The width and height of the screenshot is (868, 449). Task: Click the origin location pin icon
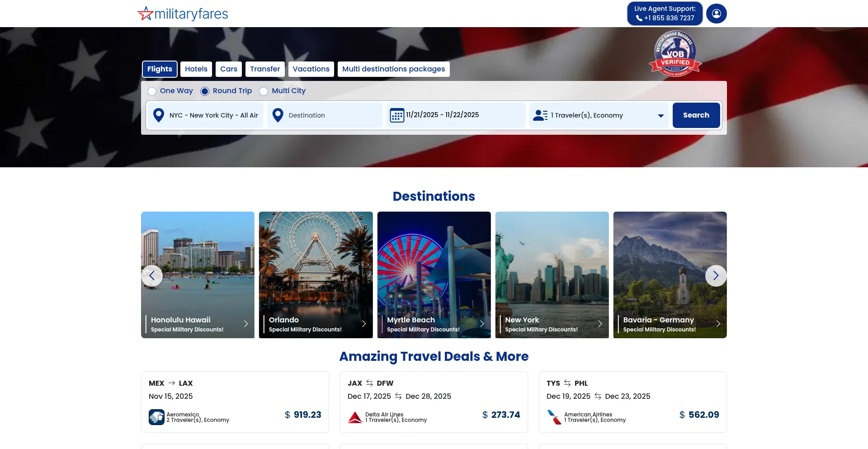159,115
